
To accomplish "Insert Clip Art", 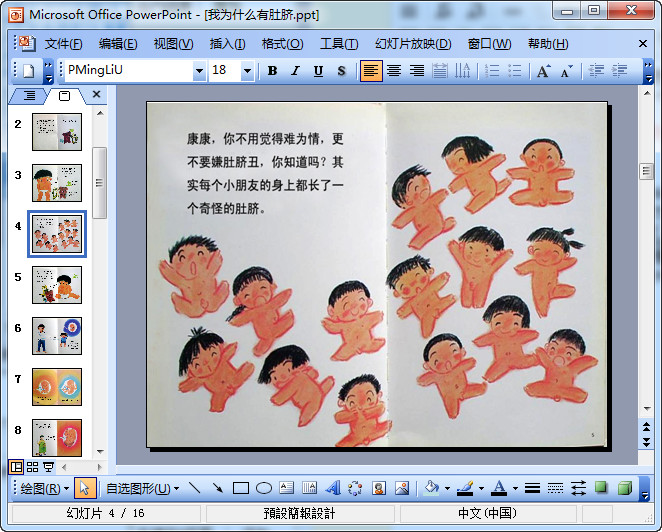I will point(379,488).
